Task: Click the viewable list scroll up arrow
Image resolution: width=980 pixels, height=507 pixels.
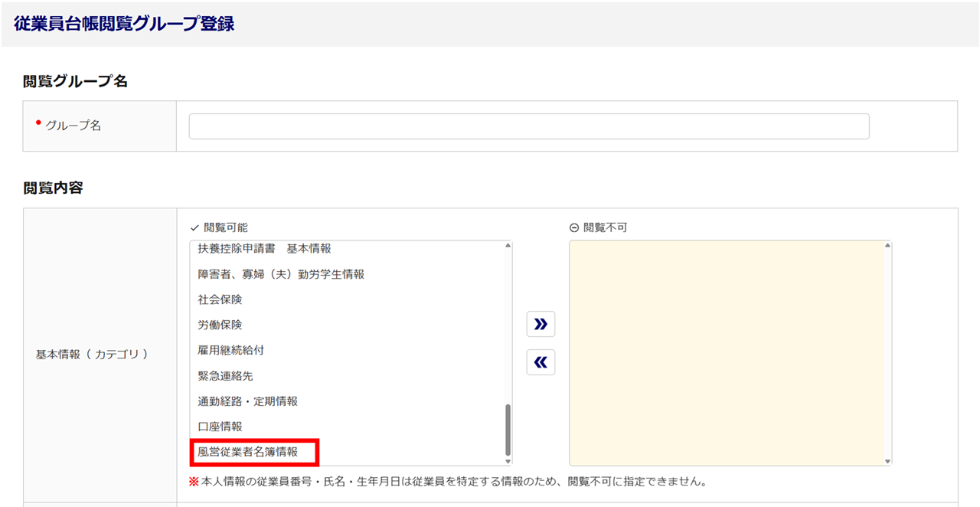Action: 508,246
